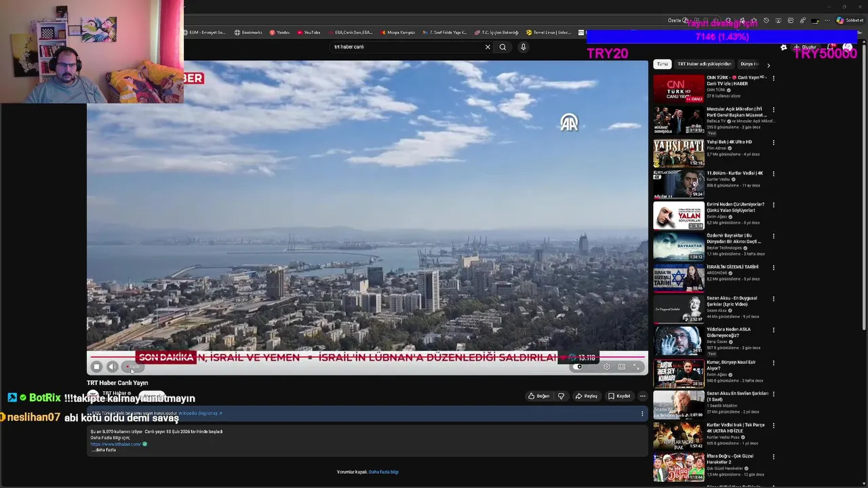This screenshot has height=488, width=868.
Task: Open options for Sezen Aksu En Duygusal
Action: coord(774,298)
